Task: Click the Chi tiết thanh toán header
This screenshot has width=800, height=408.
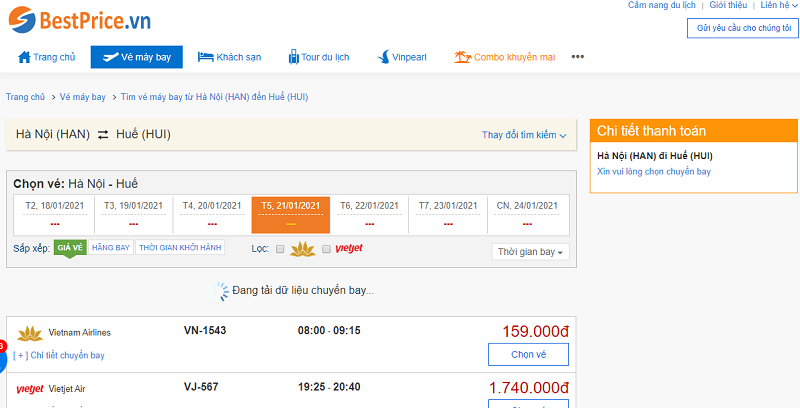Action: [693, 131]
